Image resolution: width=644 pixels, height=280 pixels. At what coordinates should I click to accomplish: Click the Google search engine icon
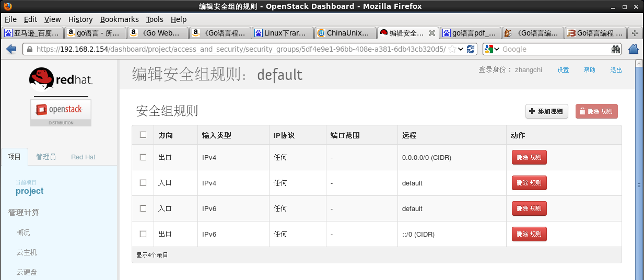[488, 49]
